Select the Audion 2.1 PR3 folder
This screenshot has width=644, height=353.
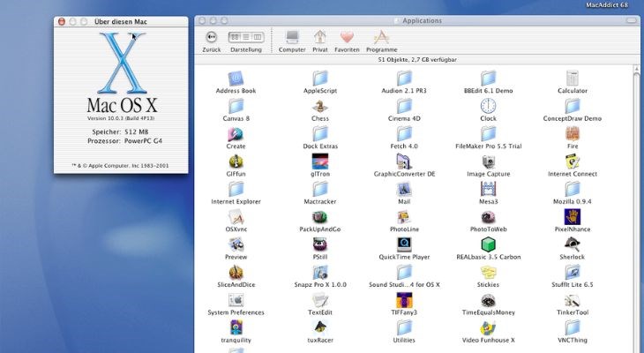[404, 78]
